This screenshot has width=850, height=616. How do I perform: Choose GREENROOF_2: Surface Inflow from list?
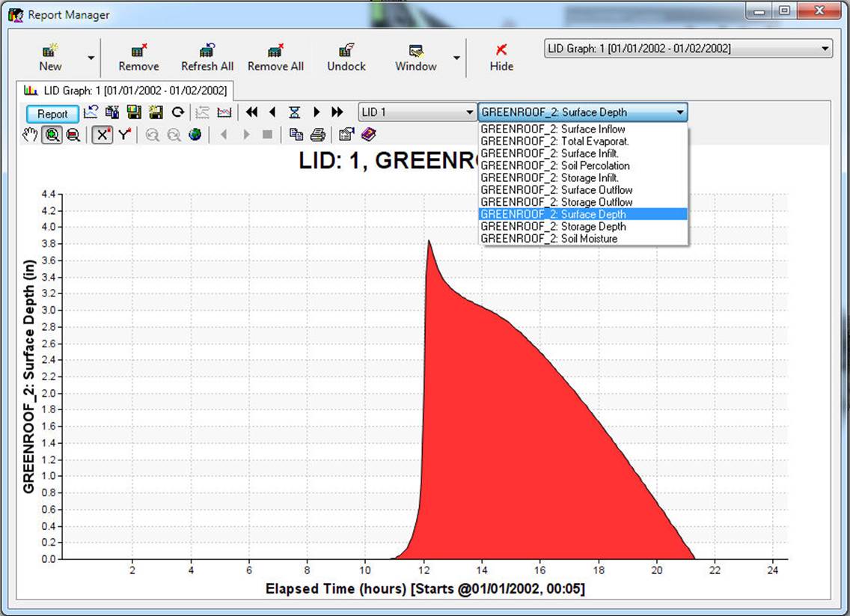[x=551, y=129]
